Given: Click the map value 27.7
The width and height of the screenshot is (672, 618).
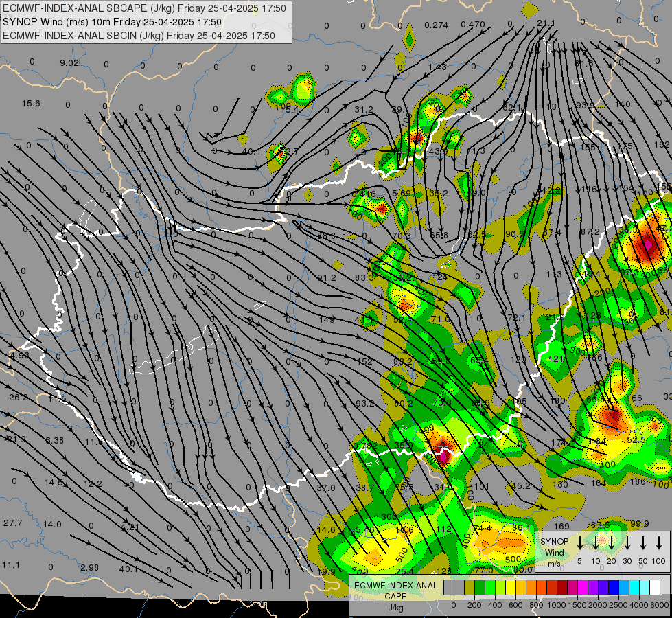Looking at the screenshot, I should point(13,523).
